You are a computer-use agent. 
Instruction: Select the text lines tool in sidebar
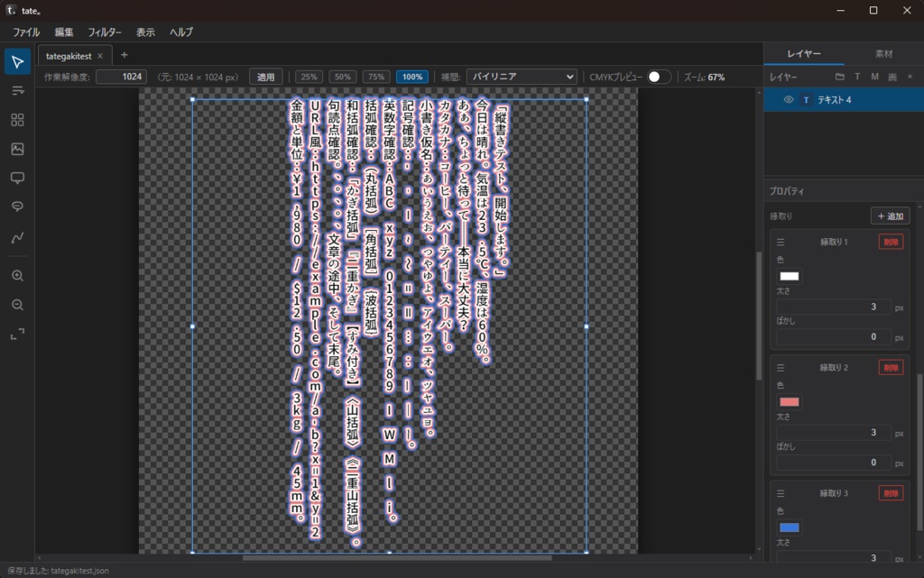pyautogui.click(x=17, y=91)
